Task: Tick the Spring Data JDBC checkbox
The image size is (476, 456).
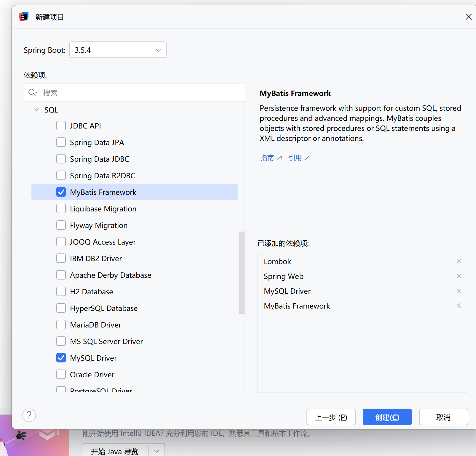Action: point(61,159)
